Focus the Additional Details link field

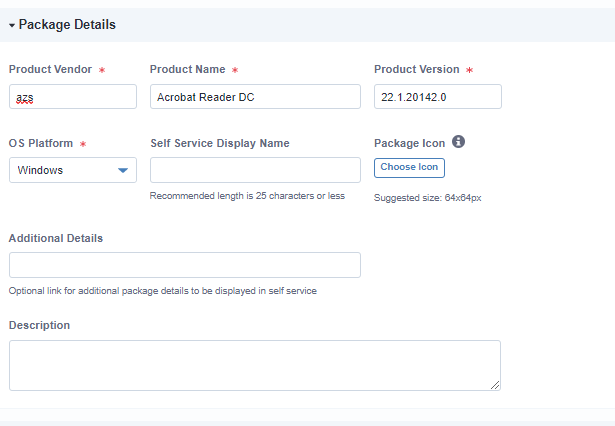click(185, 265)
